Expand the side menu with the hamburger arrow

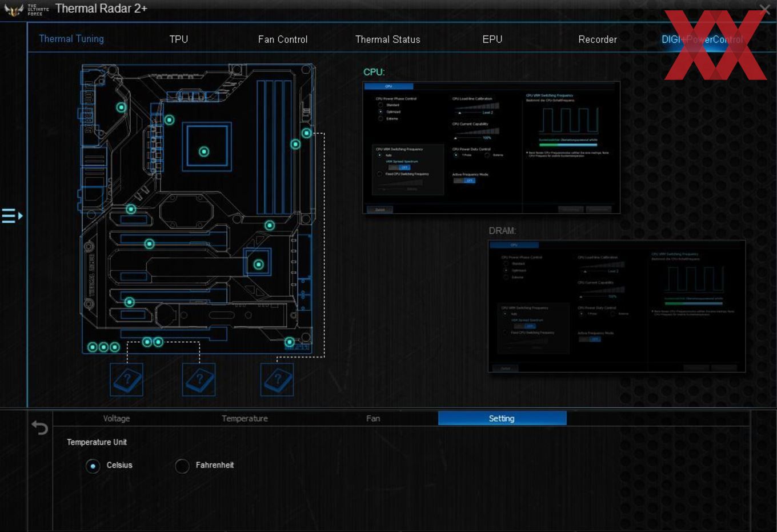pos(12,216)
